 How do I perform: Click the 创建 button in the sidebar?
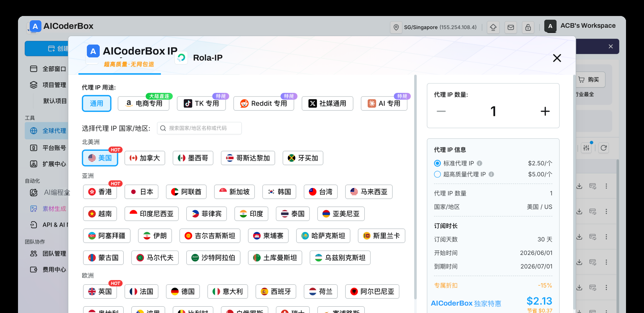click(x=47, y=49)
